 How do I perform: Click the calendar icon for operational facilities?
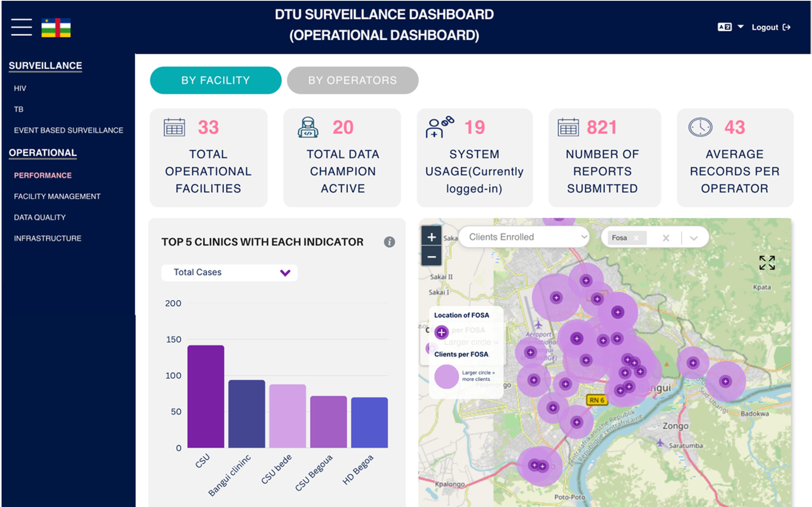coord(174,127)
